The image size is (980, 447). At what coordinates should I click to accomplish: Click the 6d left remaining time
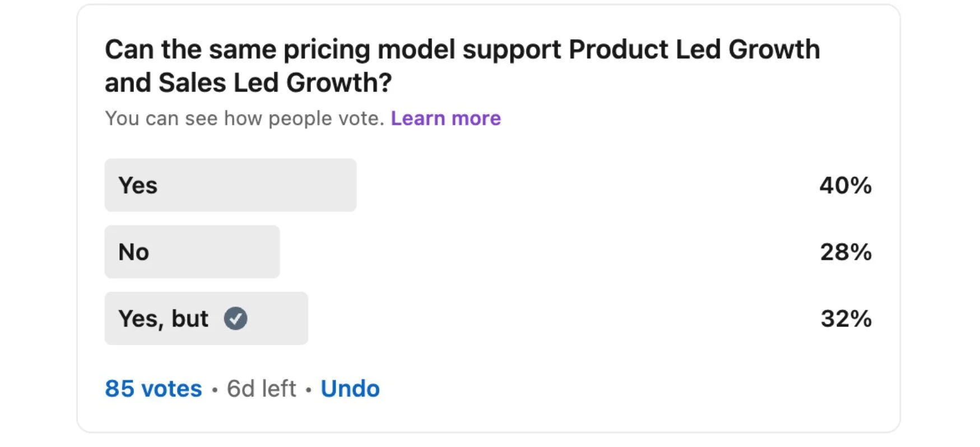coord(261,388)
